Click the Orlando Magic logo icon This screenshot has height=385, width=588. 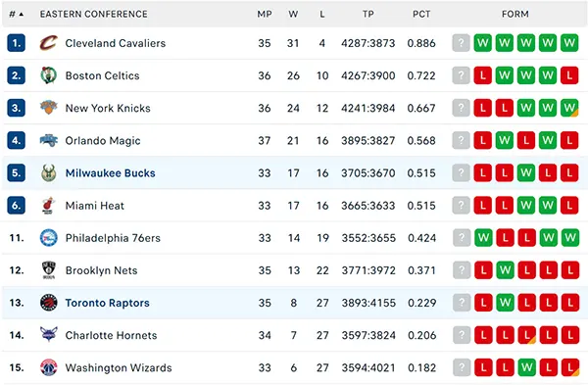pos(48,140)
